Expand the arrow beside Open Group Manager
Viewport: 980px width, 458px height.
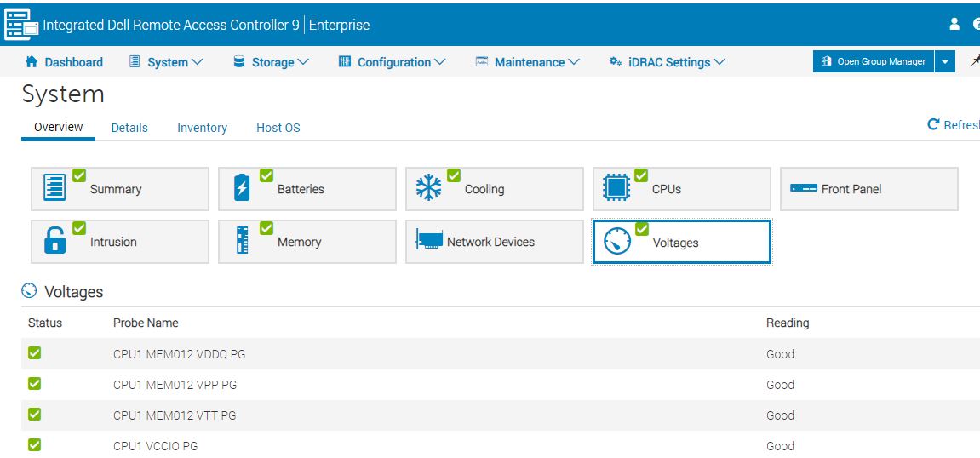944,62
